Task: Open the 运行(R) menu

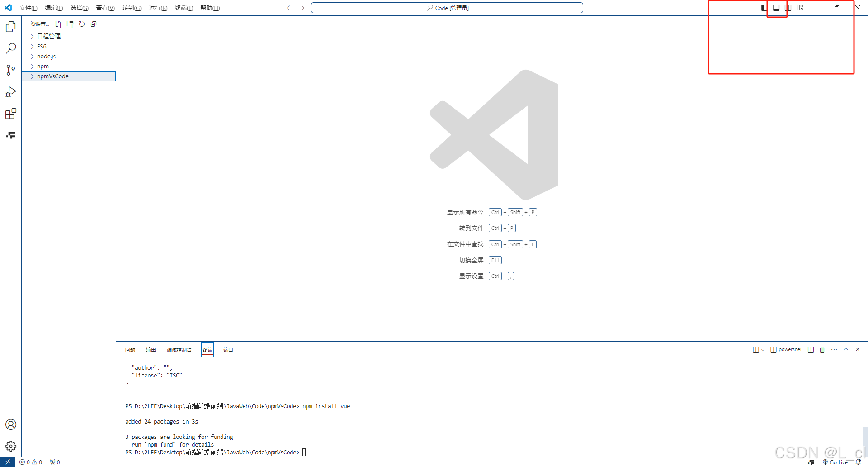Action: (158, 8)
